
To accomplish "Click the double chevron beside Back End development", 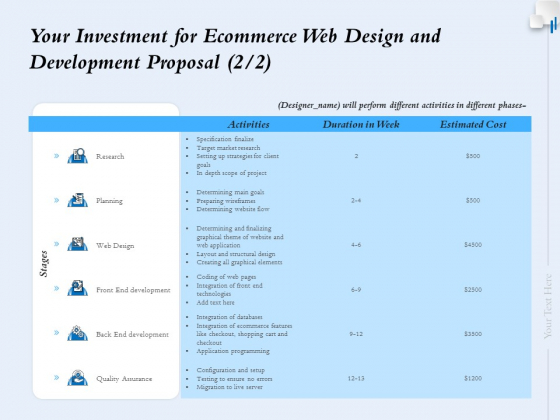I will pyautogui.click(x=56, y=332).
